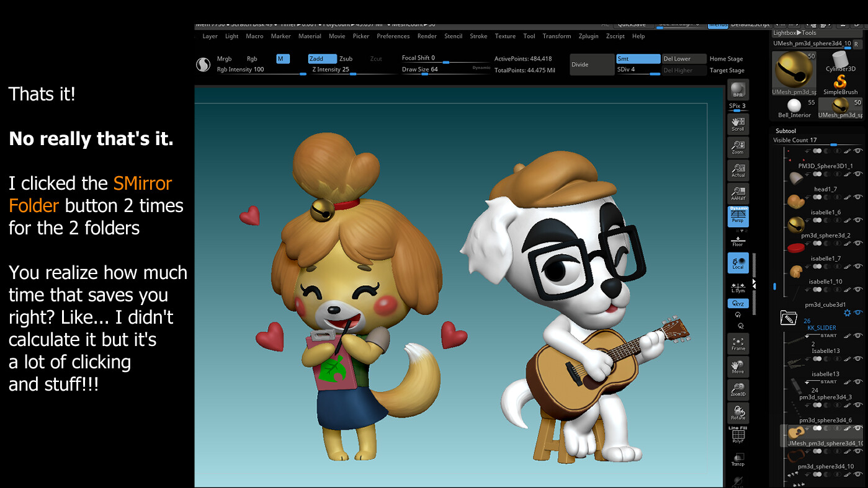Select the Move view icon

[738, 367]
